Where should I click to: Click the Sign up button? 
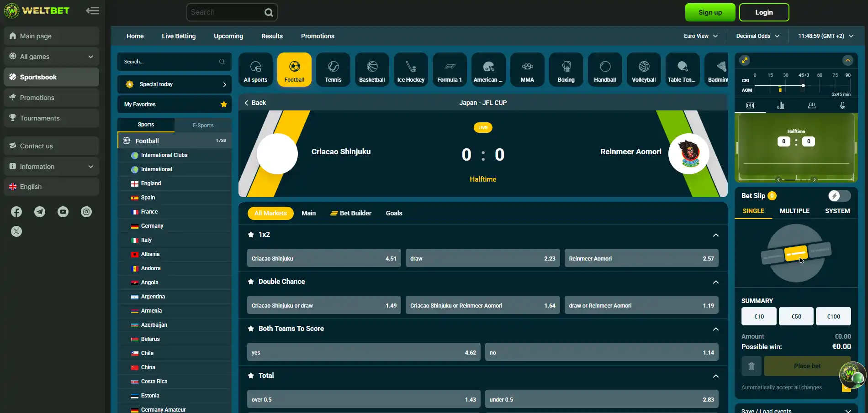pyautogui.click(x=710, y=12)
